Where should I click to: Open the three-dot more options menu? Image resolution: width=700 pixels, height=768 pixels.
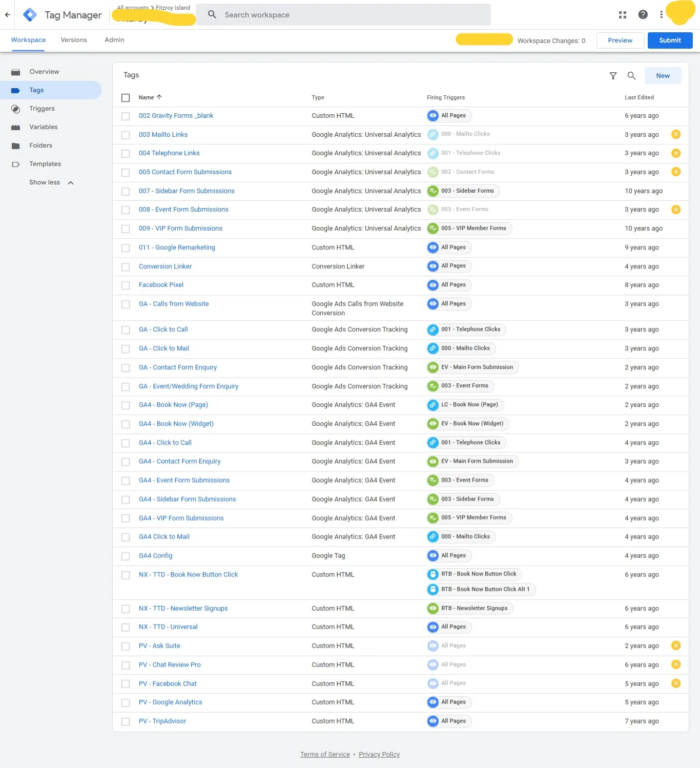click(661, 15)
